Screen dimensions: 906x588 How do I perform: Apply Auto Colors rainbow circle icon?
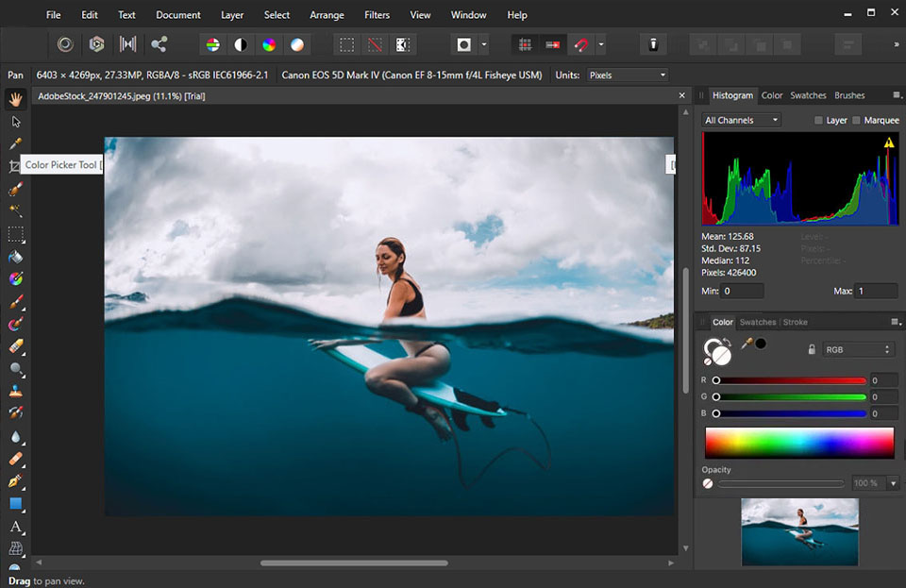click(269, 45)
